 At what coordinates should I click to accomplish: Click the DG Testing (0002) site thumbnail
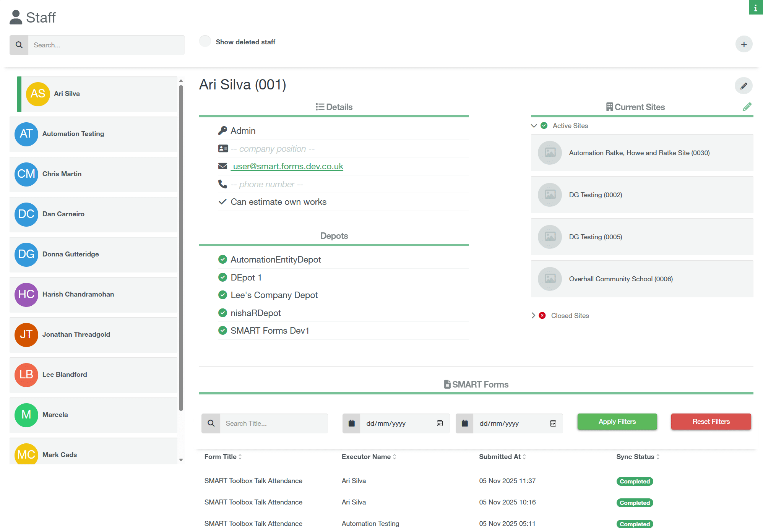550,195
